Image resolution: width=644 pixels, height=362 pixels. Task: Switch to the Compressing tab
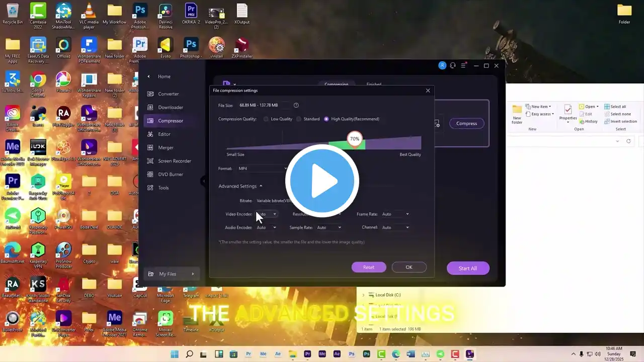pyautogui.click(x=336, y=84)
